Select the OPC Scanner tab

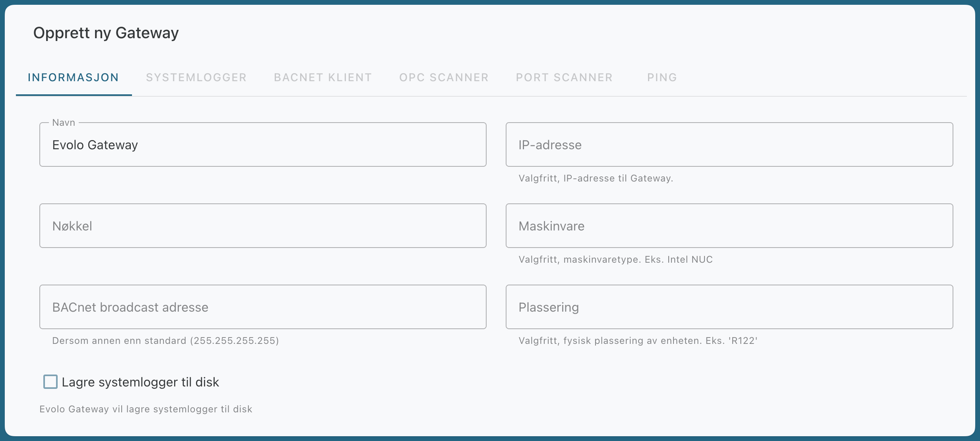[444, 77]
